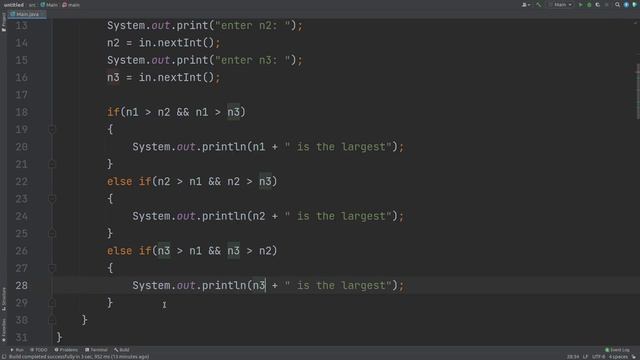640x360 pixels.
Task: Click highlighted n3 after else if on line 26
Action: click(164, 251)
